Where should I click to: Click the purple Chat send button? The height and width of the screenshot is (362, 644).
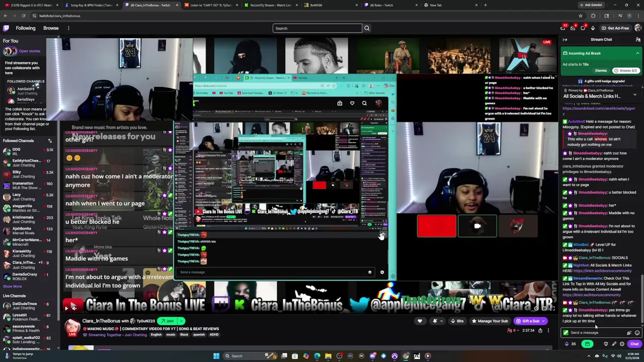click(x=634, y=344)
